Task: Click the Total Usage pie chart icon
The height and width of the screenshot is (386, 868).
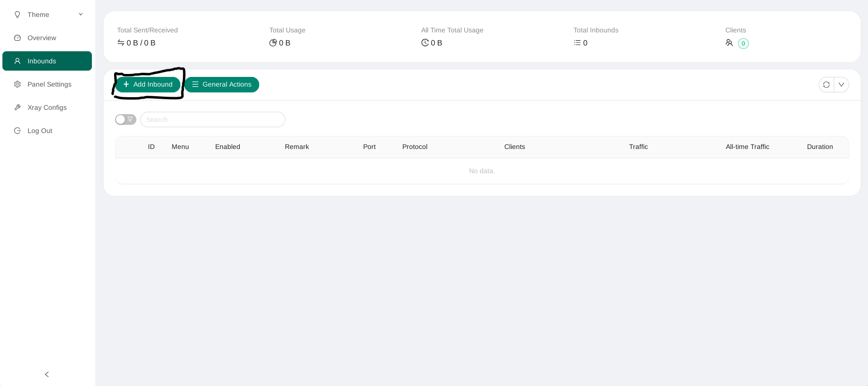Action: 273,43
